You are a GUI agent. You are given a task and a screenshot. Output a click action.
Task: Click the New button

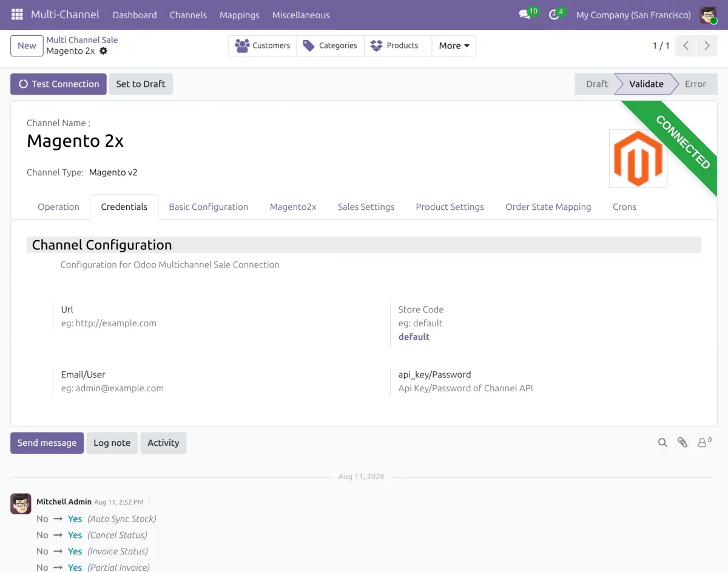[x=27, y=45]
